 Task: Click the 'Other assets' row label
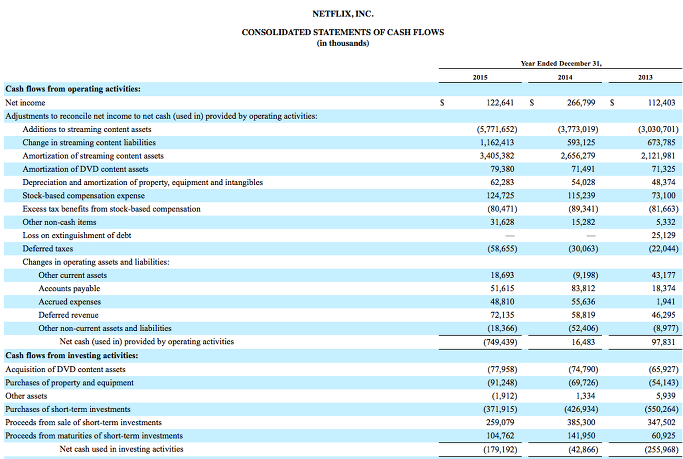point(26,396)
